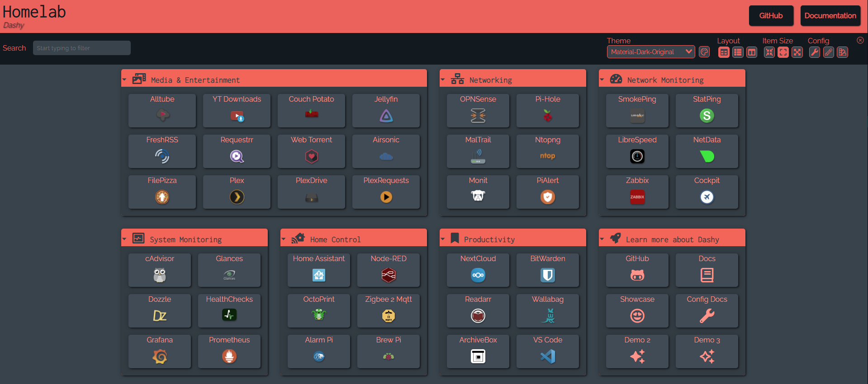The width and height of the screenshot is (868, 384).
Task: Click the BitWarden shield icon
Action: pos(548,275)
